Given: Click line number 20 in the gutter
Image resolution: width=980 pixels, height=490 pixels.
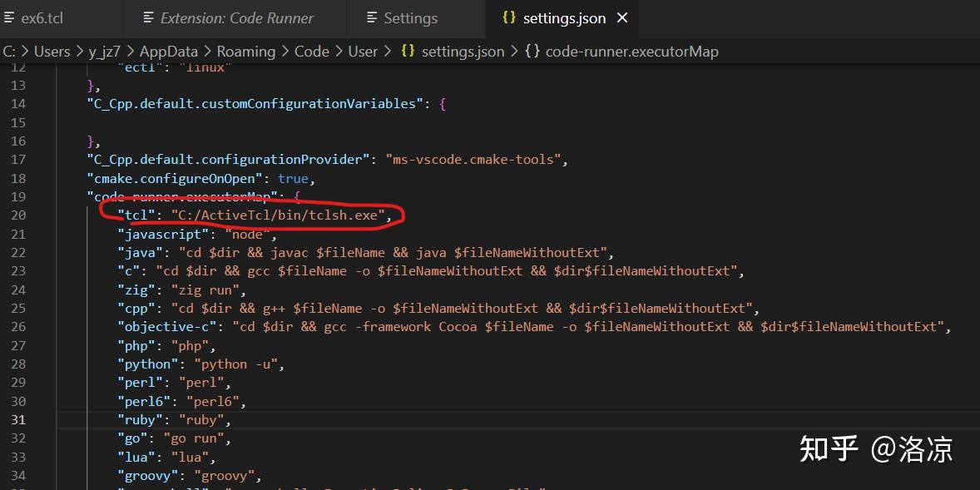Looking at the screenshot, I should [18, 215].
